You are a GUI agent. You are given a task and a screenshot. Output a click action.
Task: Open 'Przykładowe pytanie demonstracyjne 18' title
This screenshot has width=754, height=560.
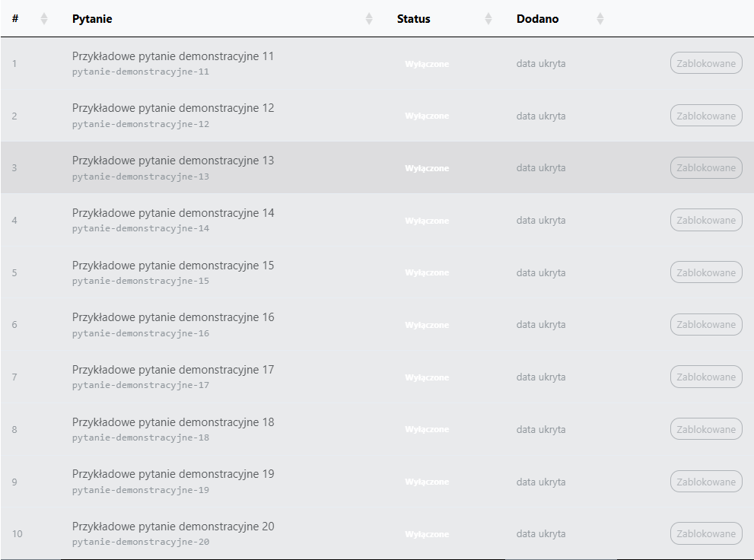[173, 422]
